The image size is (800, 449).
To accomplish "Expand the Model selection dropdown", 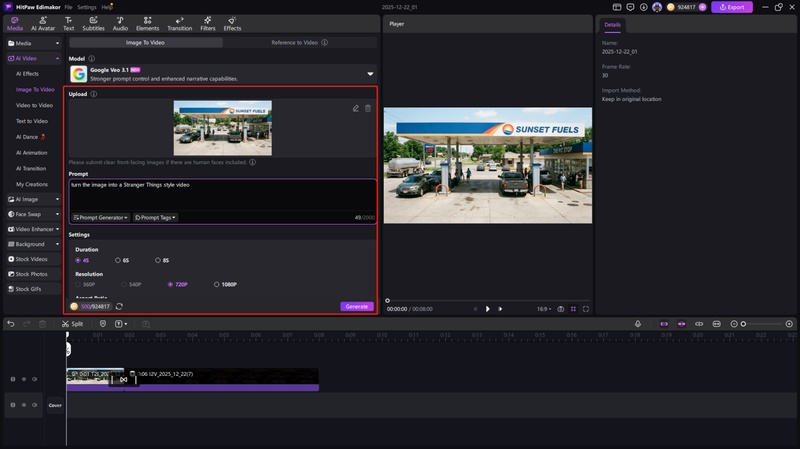I will pos(370,74).
